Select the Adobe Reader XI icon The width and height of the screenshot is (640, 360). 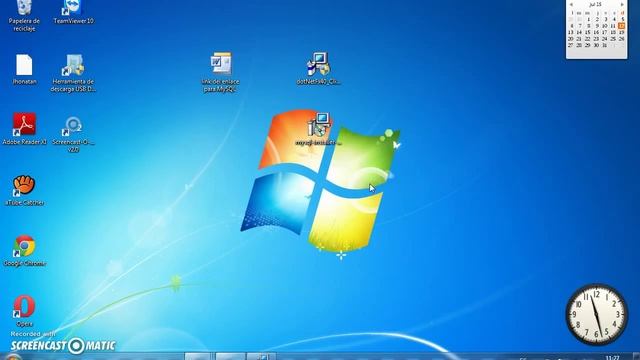24,129
